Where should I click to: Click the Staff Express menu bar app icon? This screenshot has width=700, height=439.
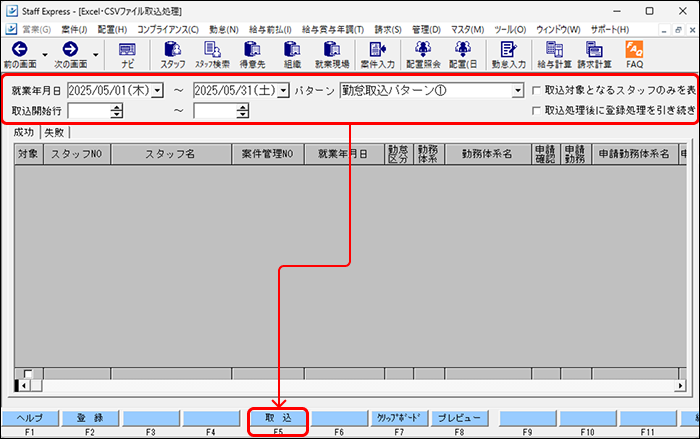[x=11, y=29]
